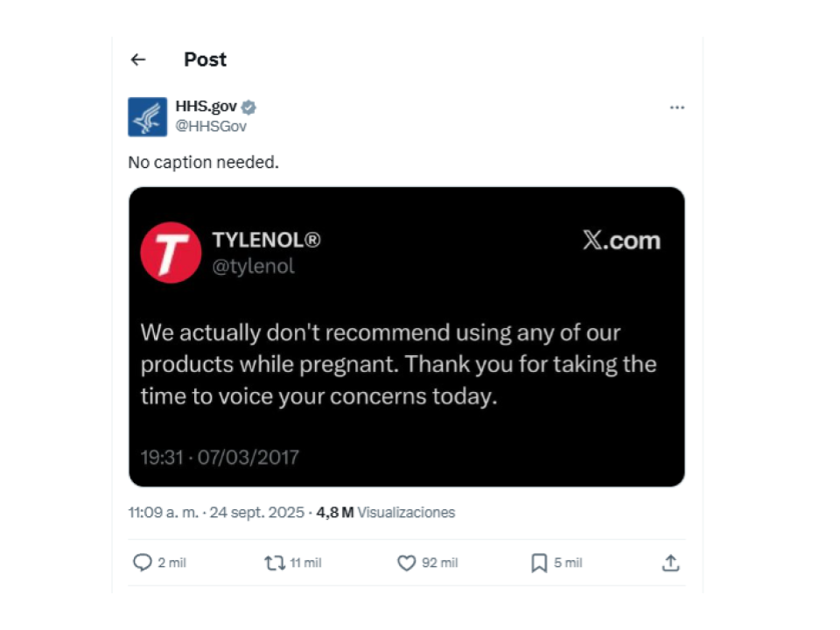The image size is (840, 630).
Task: Click the 11 mil reposts count
Action: pos(305,563)
